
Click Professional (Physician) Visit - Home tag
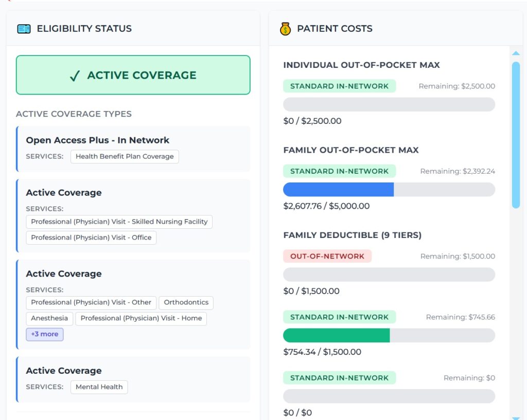(x=141, y=318)
